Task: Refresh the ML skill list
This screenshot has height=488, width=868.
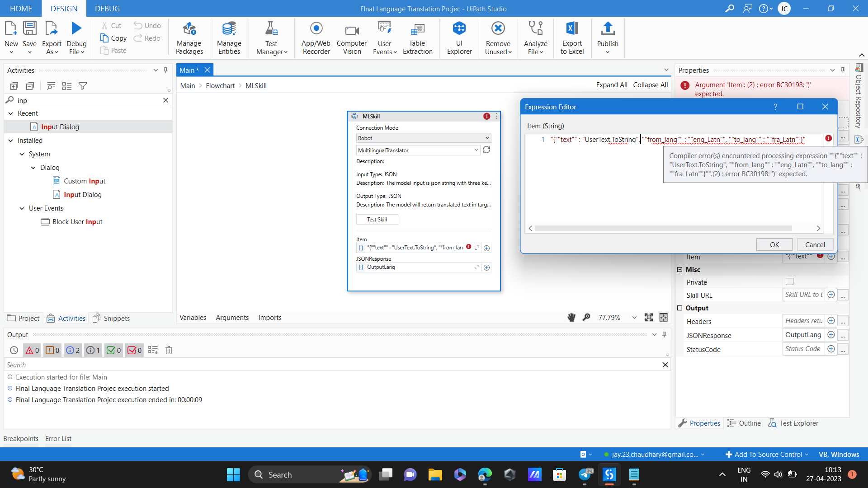Action: click(486, 150)
